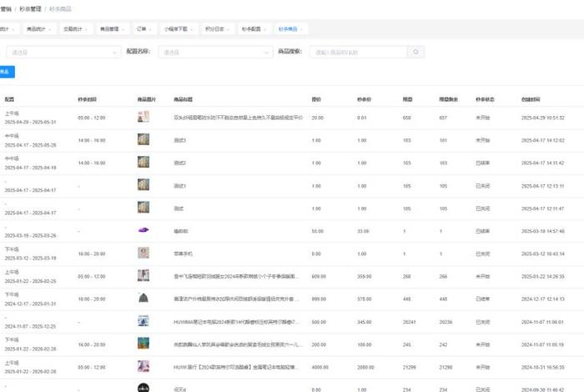584x392 pixels.
Task: Click the 55.00 original price cell
Action: coord(317,231)
